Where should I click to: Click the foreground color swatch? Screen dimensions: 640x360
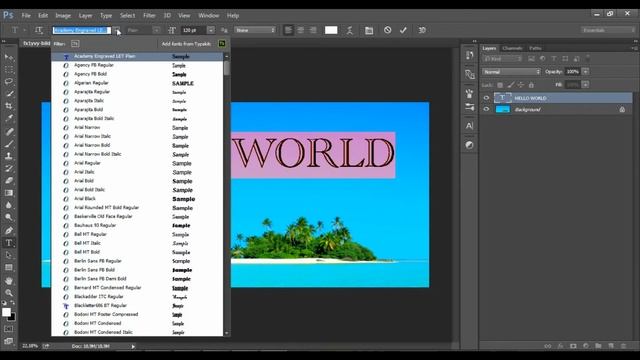click(x=6, y=312)
